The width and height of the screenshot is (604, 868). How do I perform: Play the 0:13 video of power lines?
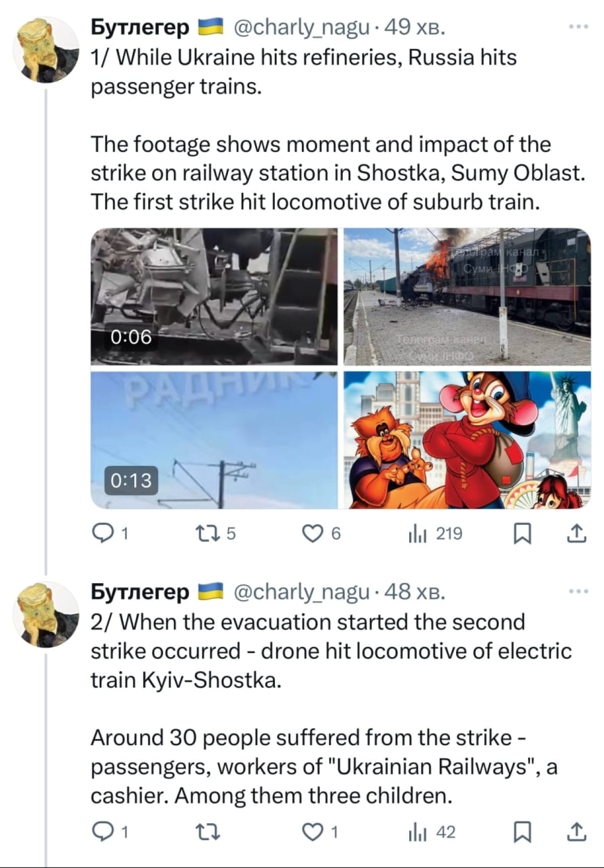[214, 440]
